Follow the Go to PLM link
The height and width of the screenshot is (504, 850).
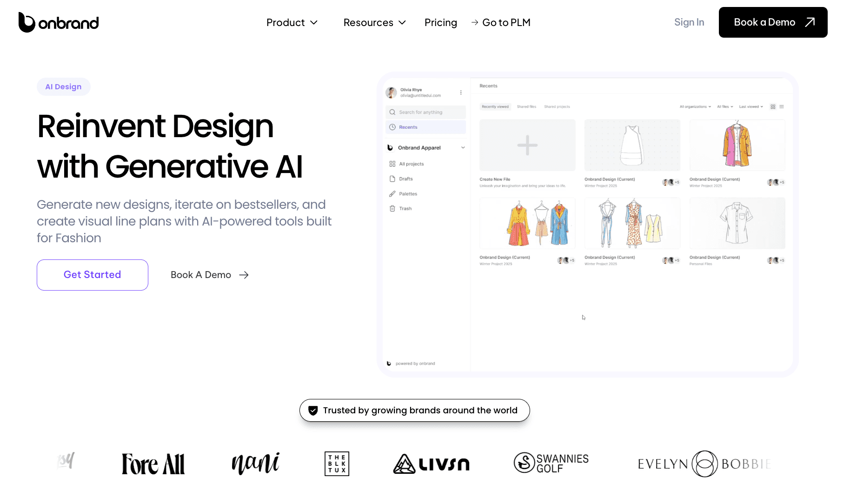point(501,22)
